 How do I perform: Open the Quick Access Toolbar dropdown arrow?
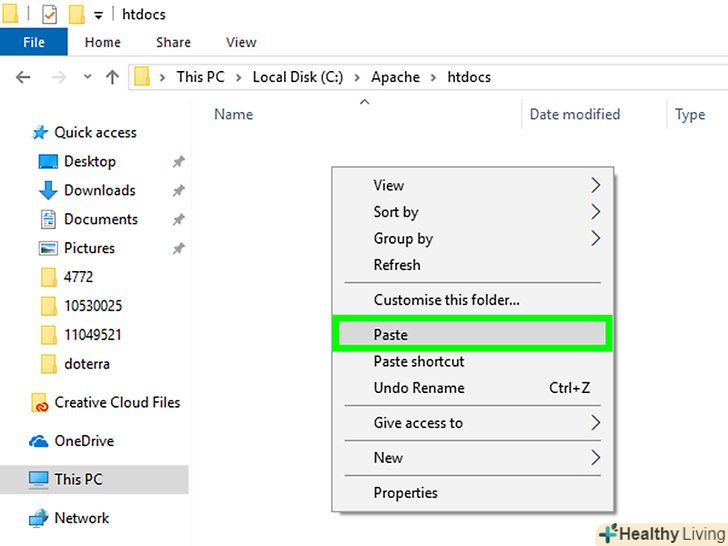98,15
